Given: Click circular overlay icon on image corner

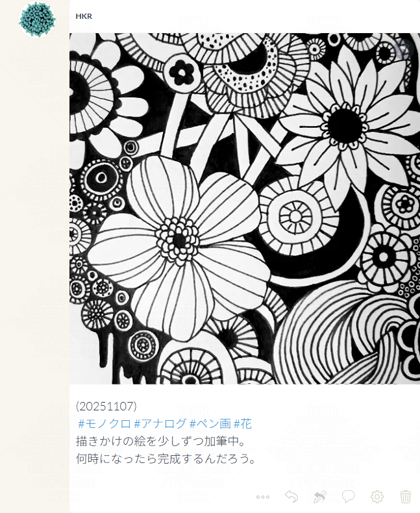Looking at the screenshot, I should point(404,49).
